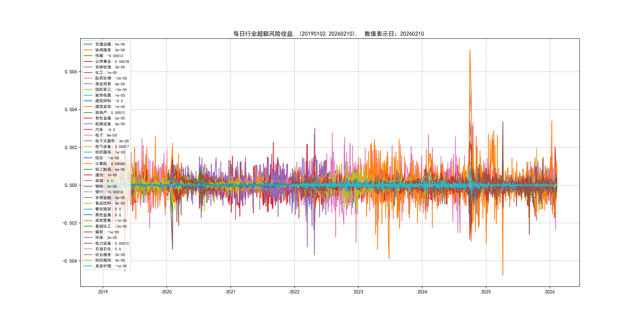Click the chart title text
The image size is (644, 322).
[x=329, y=34]
